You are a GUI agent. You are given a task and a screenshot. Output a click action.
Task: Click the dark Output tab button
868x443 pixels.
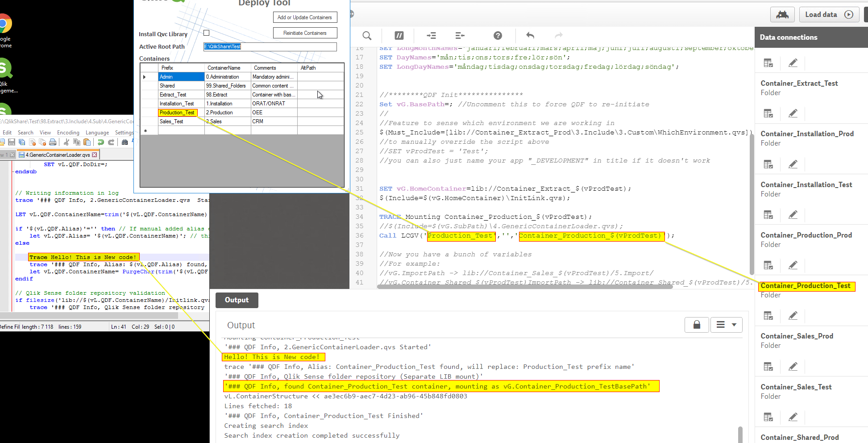pyautogui.click(x=237, y=300)
